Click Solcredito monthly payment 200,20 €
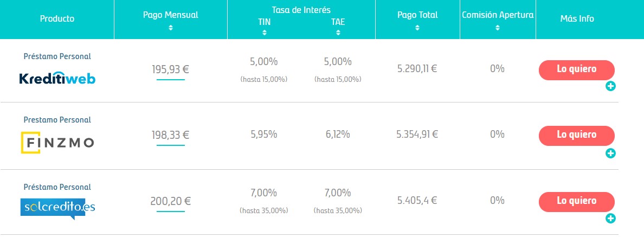This screenshot has width=644, height=237. click(x=170, y=201)
